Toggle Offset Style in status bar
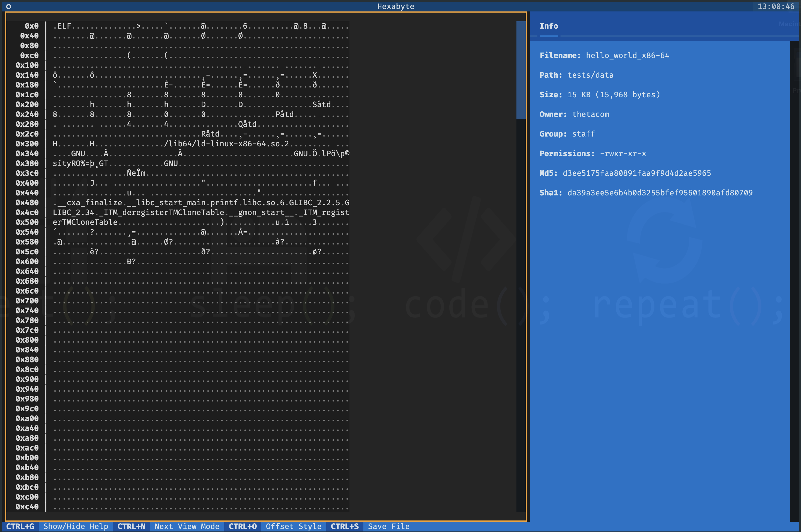The height and width of the screenshot is (532, 801). (294, 526)
